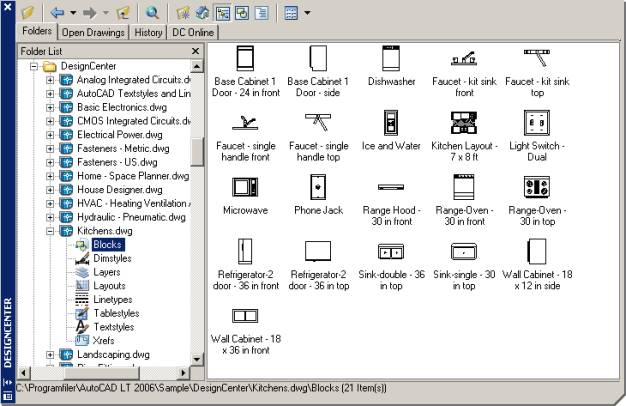The height and width of the screenshot is (406, 626).
Task: Select the Tablestyles icon in tree
Action: coord(82,313)
